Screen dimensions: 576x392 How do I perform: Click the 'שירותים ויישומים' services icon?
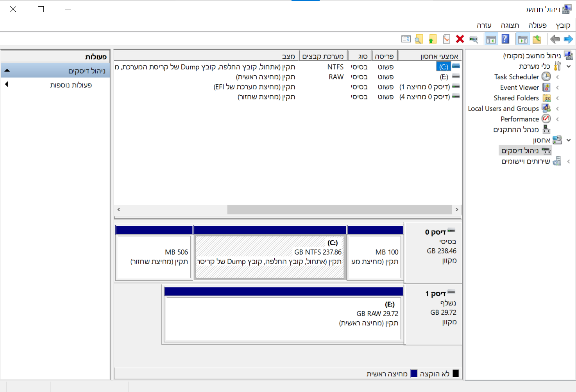[557, 161]
